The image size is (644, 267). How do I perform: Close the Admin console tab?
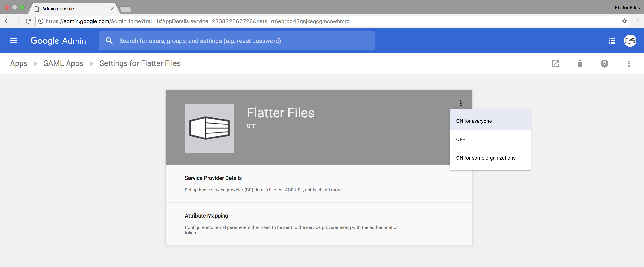112,9
